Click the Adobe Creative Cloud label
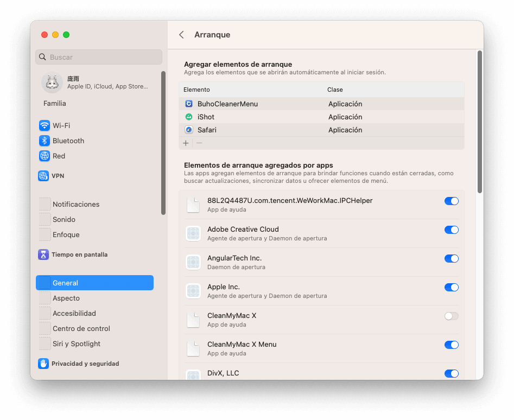514x420 pixels. [243, 230]
